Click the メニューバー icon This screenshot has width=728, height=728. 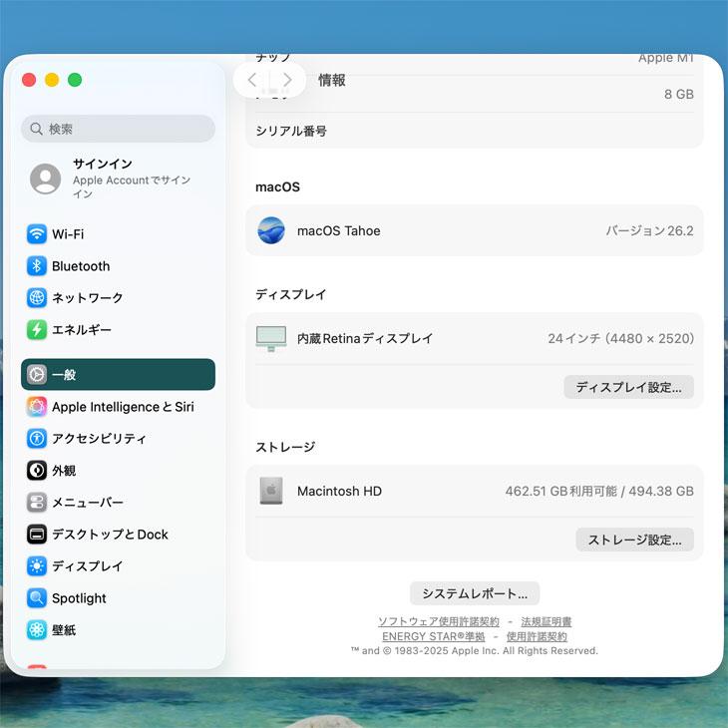coord(37,503)
